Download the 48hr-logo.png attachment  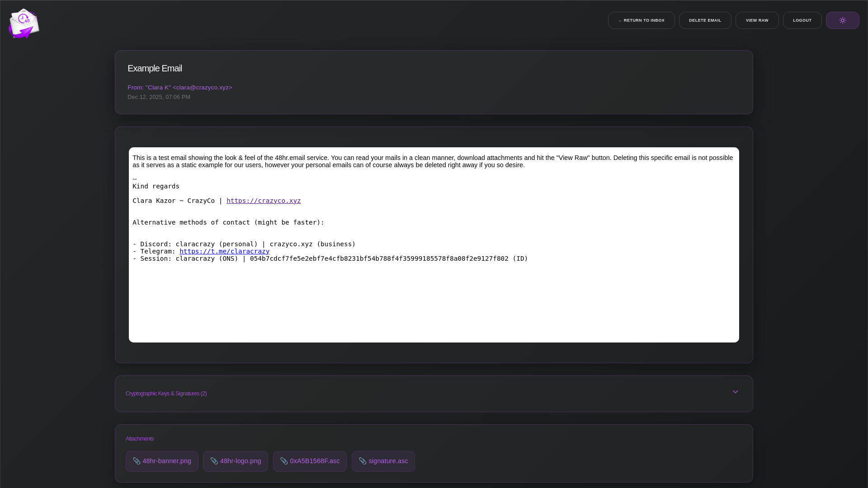coord(241,461)
